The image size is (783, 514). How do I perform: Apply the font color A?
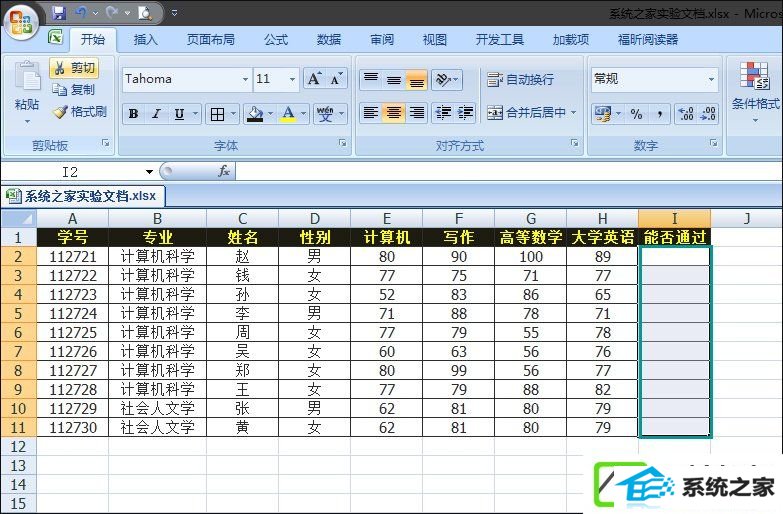[288, 114]
